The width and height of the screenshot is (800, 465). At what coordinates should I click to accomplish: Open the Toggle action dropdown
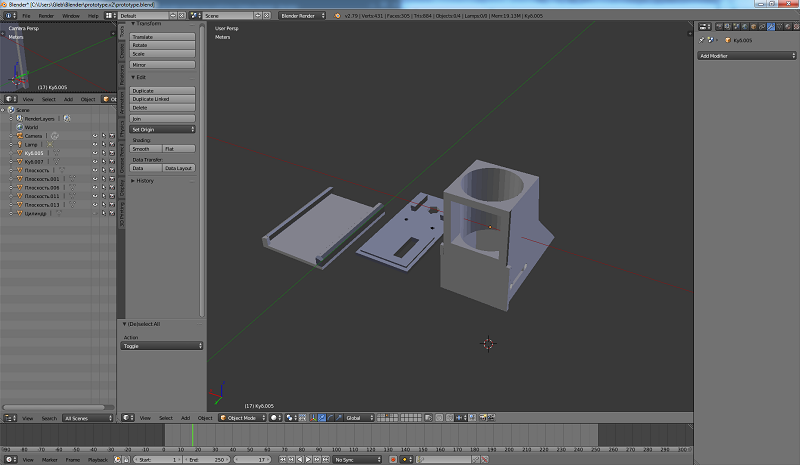point(162,346)
